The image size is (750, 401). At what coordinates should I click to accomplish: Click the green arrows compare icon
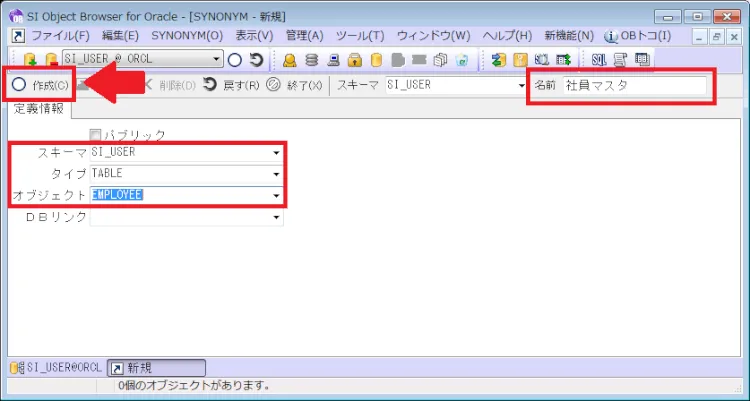coord(499,60)
